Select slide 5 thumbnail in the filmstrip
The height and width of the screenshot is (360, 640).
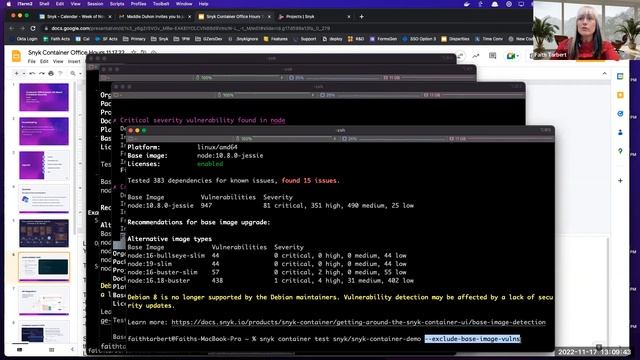(44, 233)
